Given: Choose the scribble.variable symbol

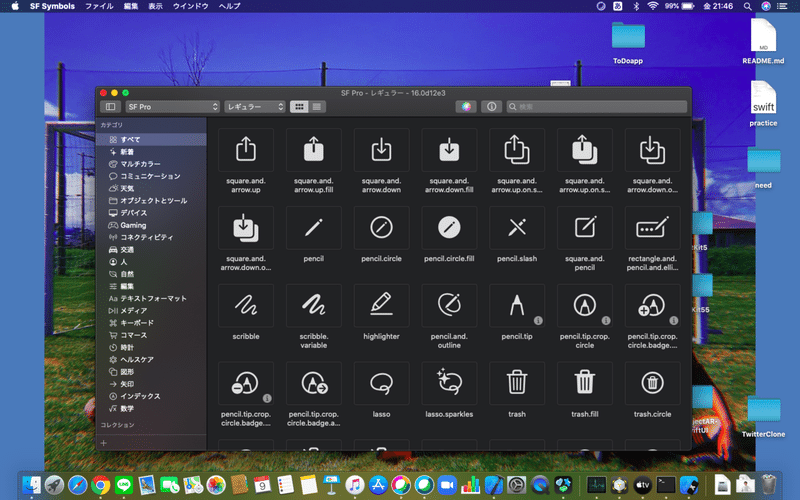Looking at the screenshot, I should point(313,304).
